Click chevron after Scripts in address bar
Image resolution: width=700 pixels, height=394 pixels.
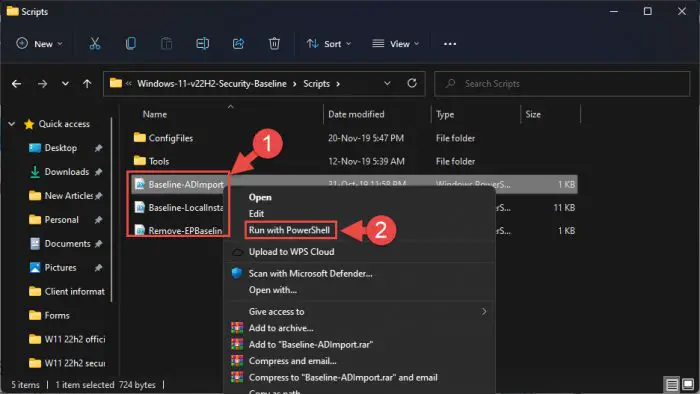click(x=338, y=84)
